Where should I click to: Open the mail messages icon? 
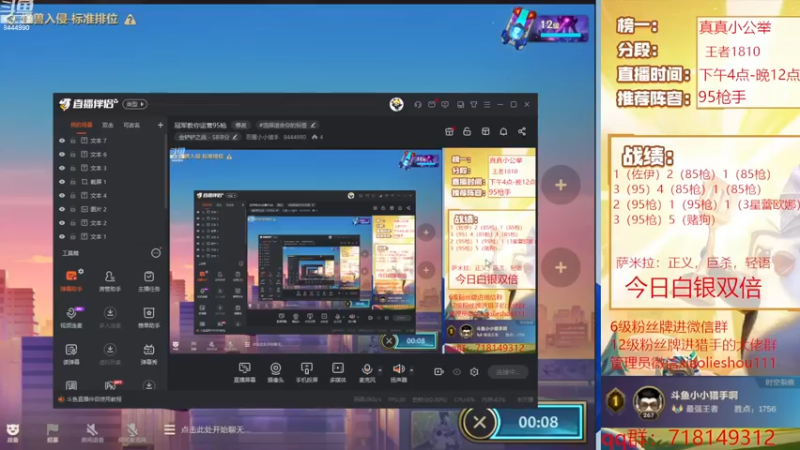click(x=432, y=104)
